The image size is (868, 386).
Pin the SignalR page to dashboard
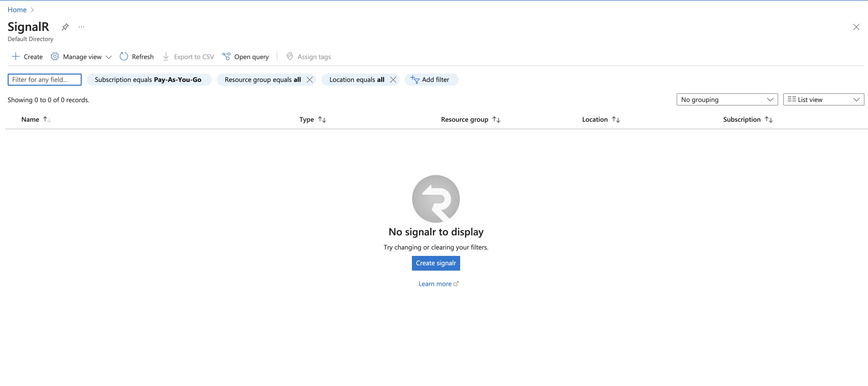[65, 27]
